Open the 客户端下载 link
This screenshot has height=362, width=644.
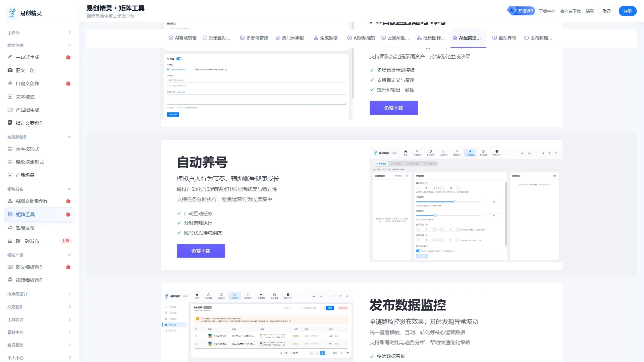[x=570, y=11]
